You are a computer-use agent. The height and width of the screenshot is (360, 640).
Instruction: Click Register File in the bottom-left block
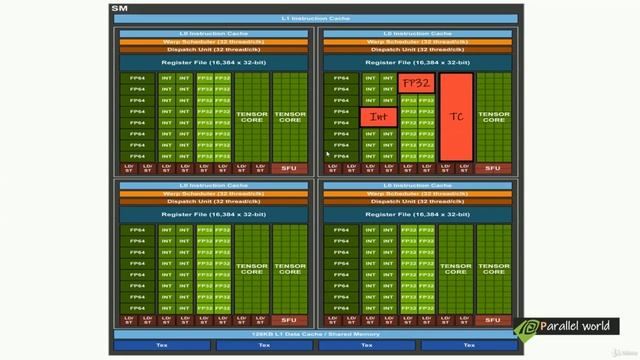tap(213, 215)
